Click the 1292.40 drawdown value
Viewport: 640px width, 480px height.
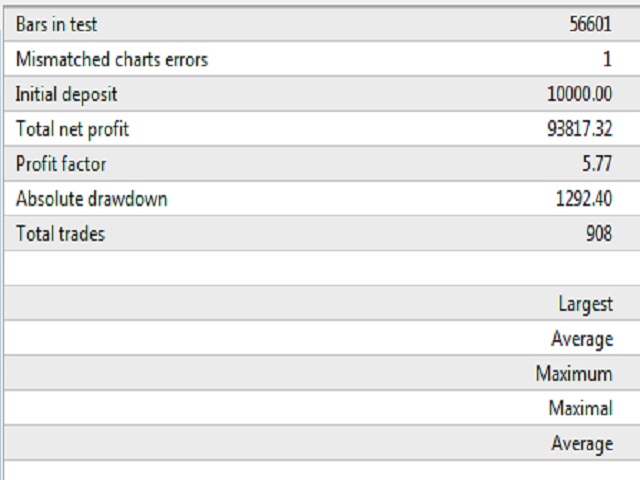tap(584, 199)
